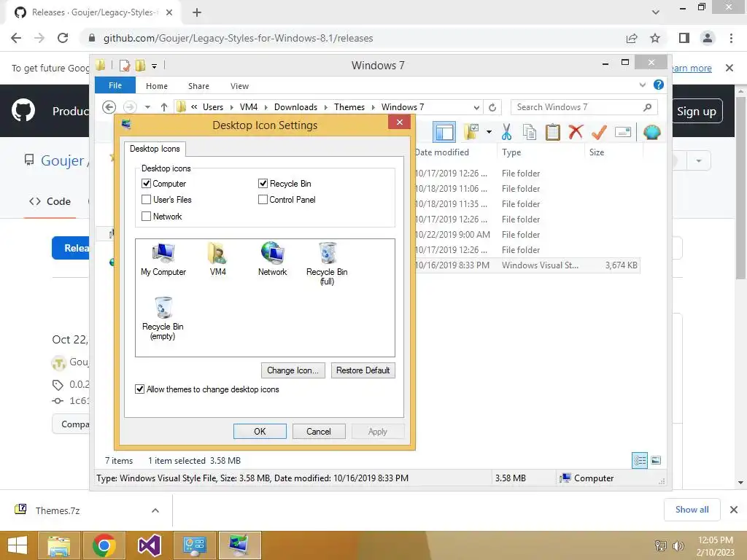The width and height of the screenshot is (747, 560).
Task: Open the Share ribbon tab
Action: click(x=198, y=86)
